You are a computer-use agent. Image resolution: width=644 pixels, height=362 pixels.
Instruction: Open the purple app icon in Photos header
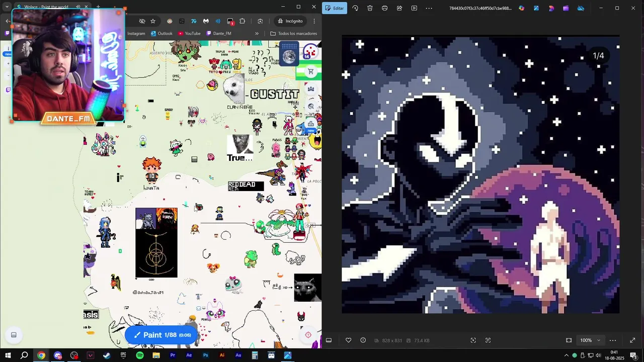[566, 8]
